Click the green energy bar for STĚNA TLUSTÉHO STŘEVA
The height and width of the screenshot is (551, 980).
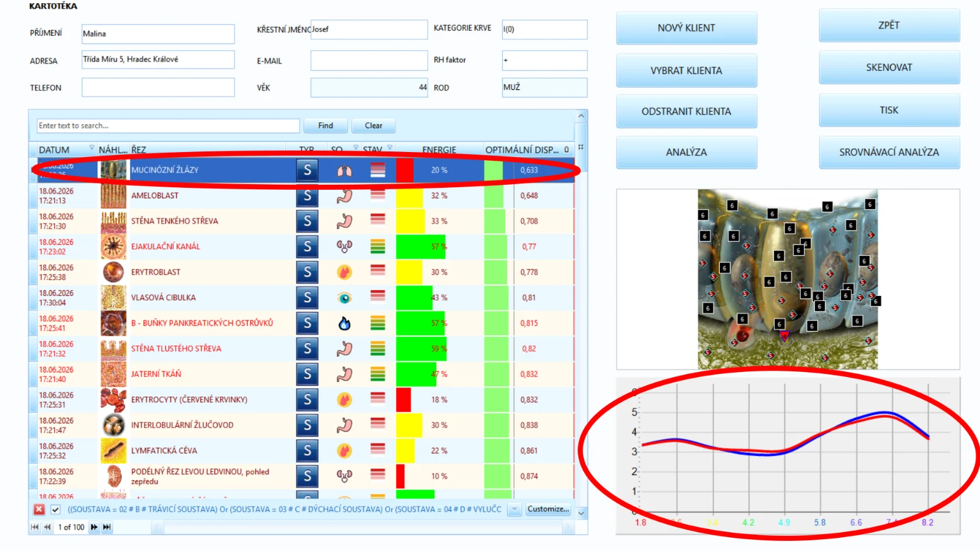(x=421, y=349)
